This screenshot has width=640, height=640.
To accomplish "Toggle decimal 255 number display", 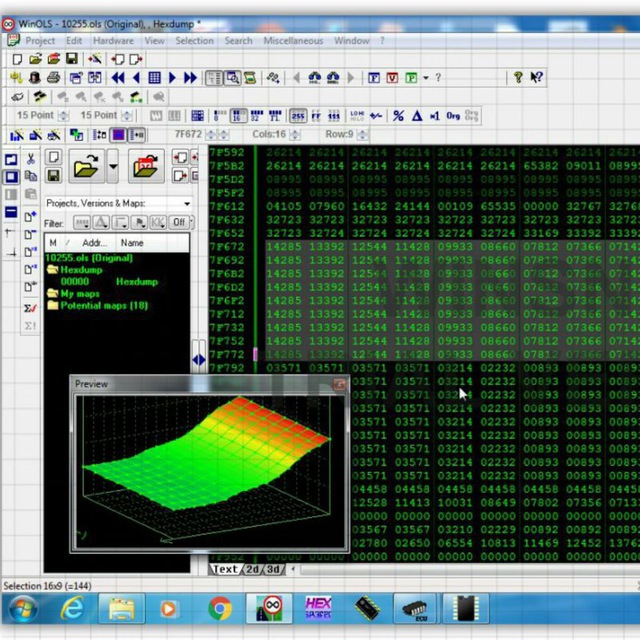I will (x=298, y=116).
